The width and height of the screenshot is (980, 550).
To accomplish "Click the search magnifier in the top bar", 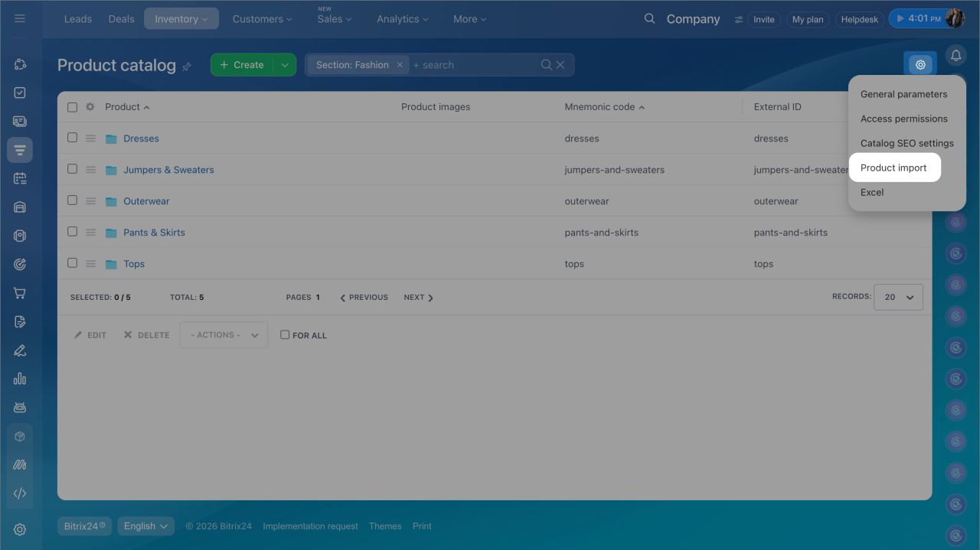I will point(649,18).
